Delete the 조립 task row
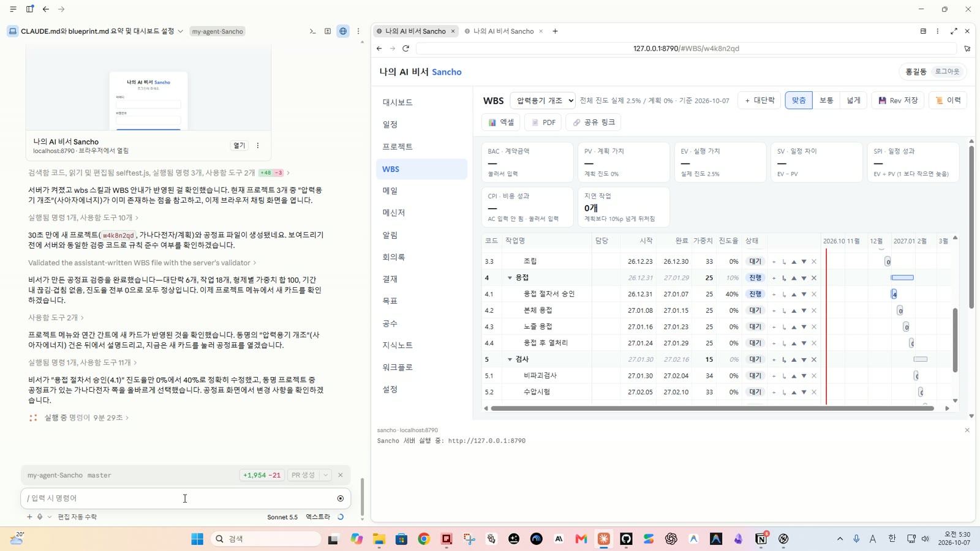The width and height of the screenshot is (980, 551). click(814, 262)
